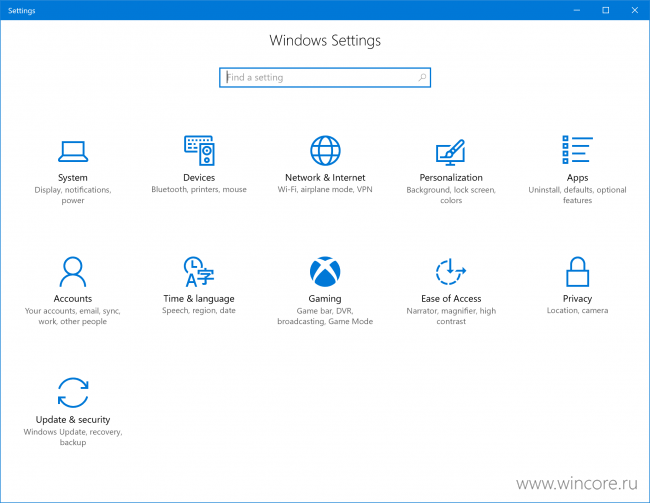This screenshot has width=650, height=503.
Task: Click 'Background, lock screen, colors' description
Action: click(x=451, y=195)
